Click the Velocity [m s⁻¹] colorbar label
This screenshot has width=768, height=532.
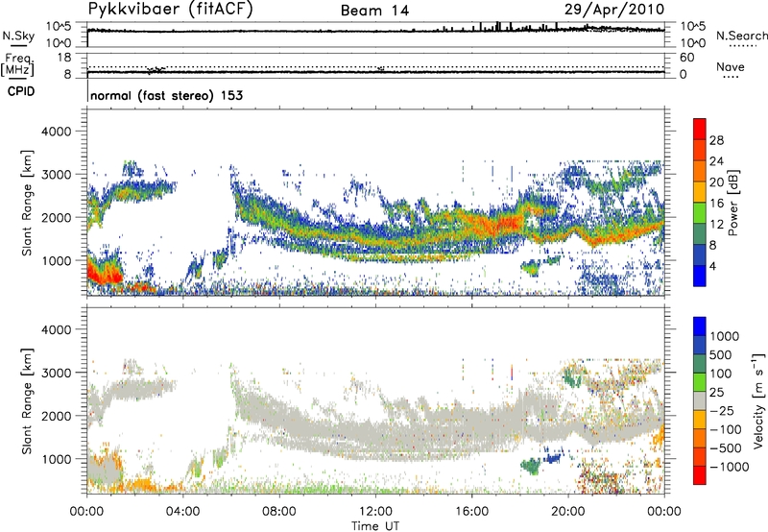[758, 399]
